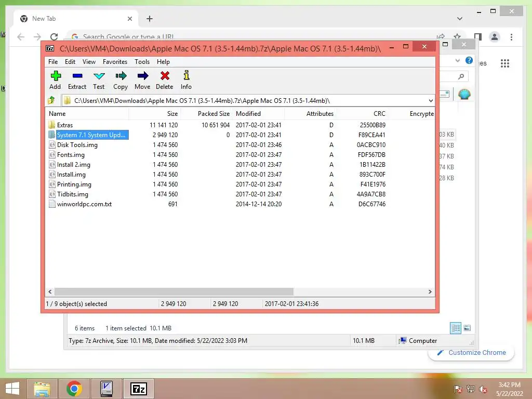
Task: Sort by the Packed Size column header
Action: [x=207, y=114]
